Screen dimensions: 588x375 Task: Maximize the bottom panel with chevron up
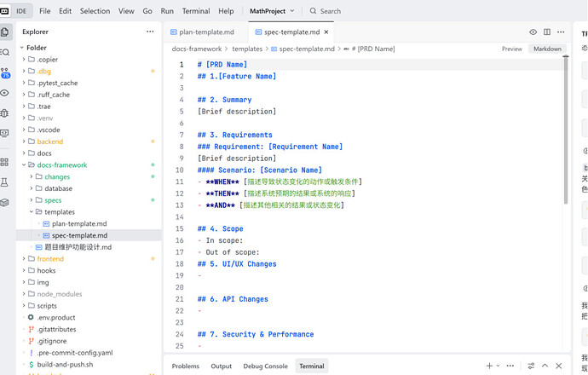coord(545,366)
